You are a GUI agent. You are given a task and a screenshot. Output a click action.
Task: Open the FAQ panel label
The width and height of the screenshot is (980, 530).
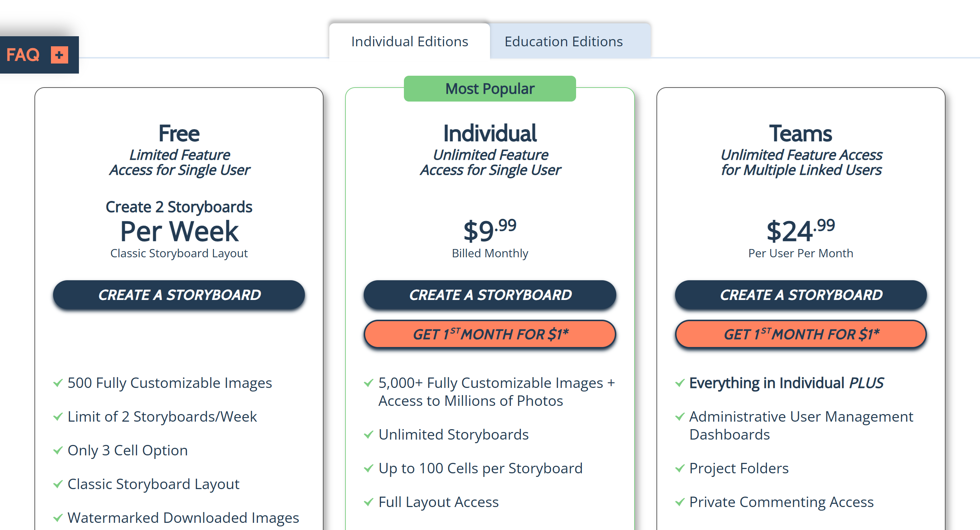pos(23,55)
